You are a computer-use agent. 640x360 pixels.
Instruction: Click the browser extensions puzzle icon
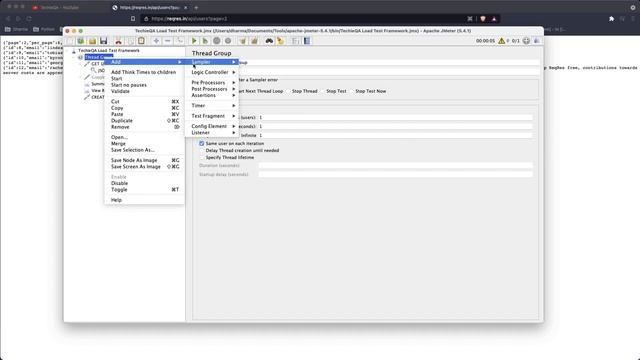[x=611, y=19]
